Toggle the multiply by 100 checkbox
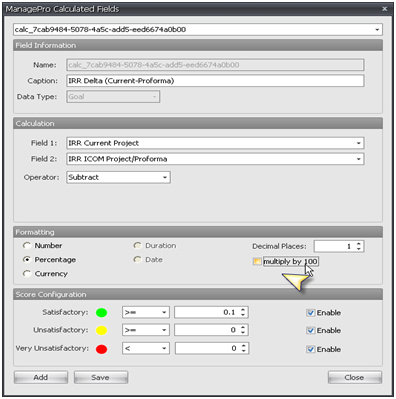This screenshot has width=396, height=399. click(x=257, y=262)
